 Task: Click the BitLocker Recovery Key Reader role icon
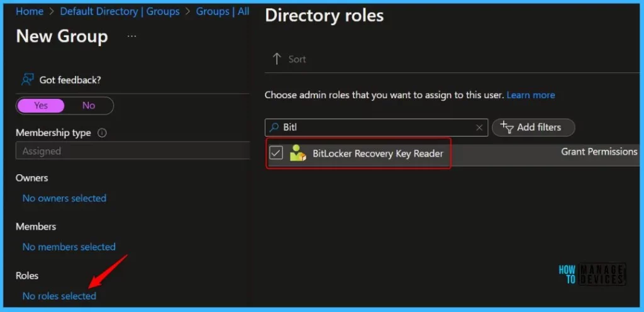(297, 153)
